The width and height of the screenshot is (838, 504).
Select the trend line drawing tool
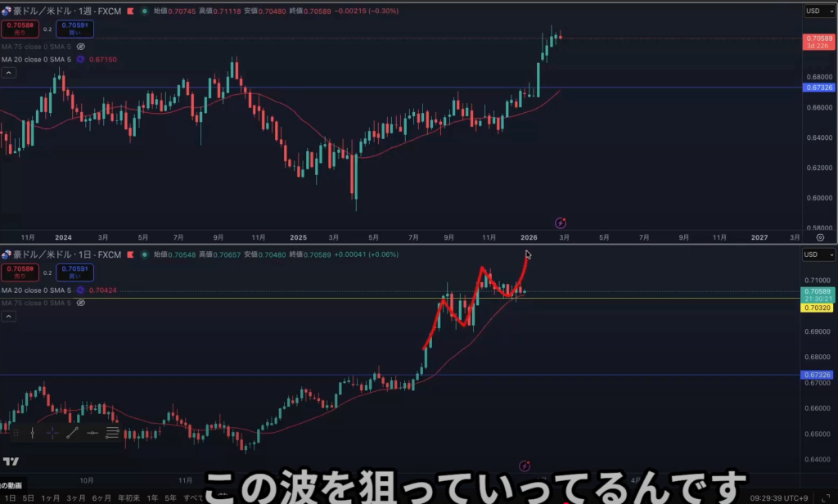pos(72,433)
